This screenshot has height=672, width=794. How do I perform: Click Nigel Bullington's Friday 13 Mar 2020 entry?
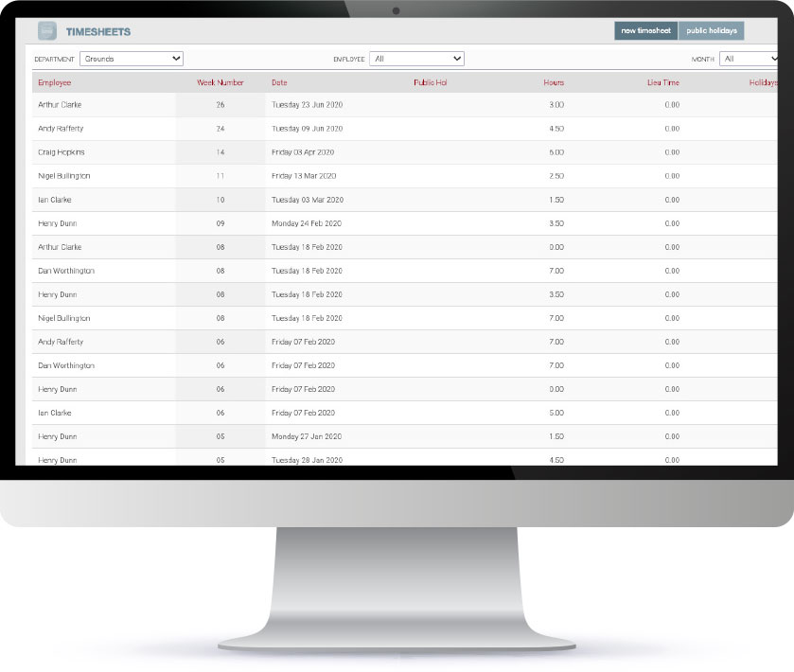click(x=303, y=175)
